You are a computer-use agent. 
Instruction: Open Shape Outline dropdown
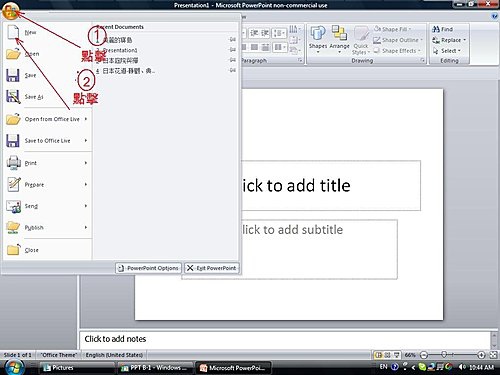tap(398, 40)
